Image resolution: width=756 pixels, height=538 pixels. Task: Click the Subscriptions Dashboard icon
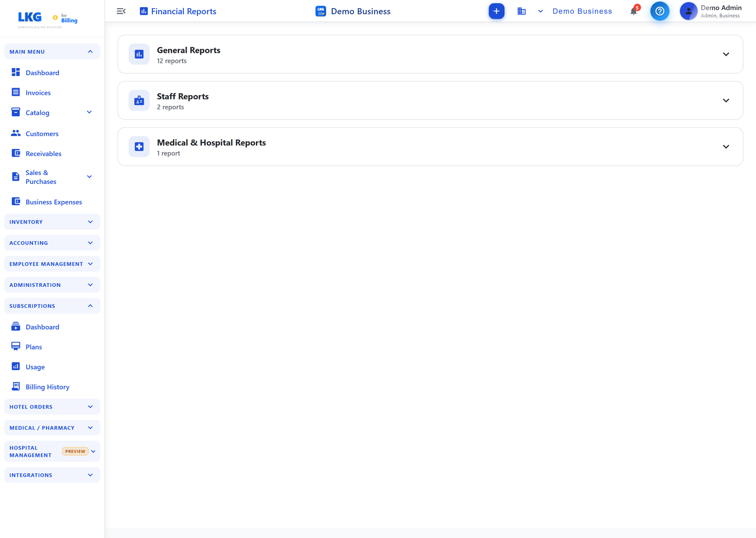16,326
